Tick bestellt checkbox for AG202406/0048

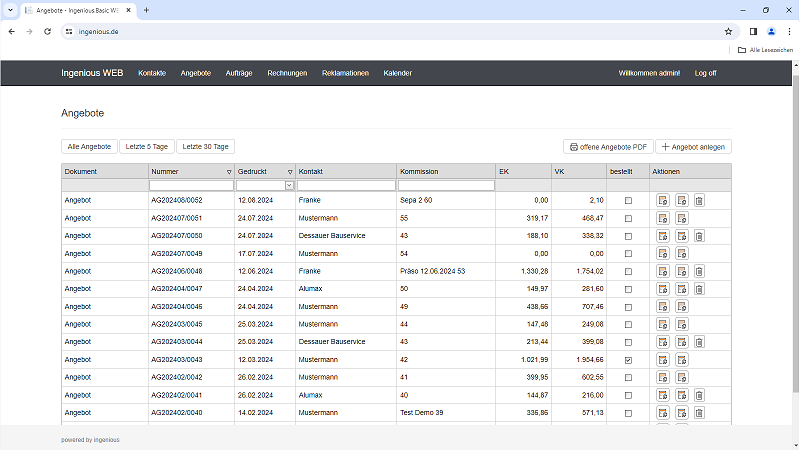point(628,271)
